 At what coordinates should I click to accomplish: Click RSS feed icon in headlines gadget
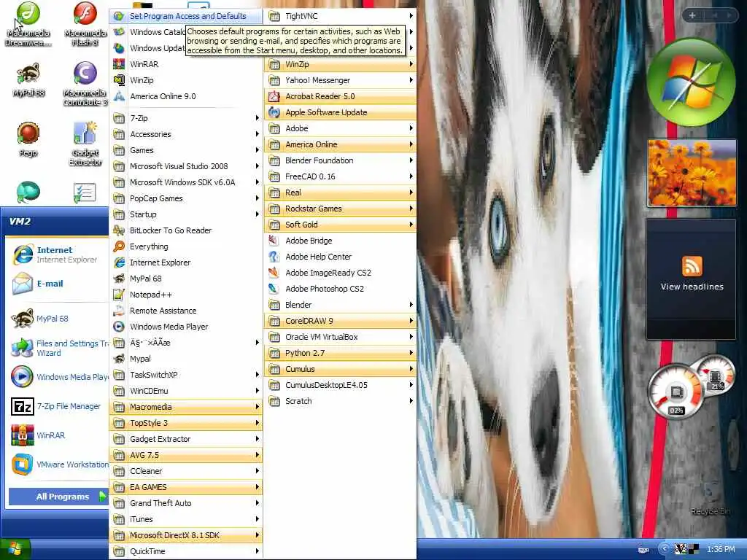[692, 265]
